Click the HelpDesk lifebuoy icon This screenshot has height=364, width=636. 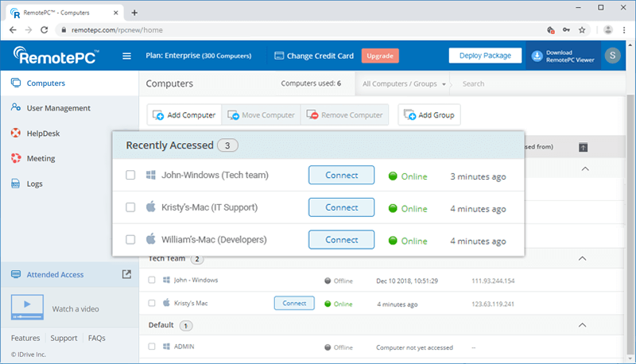pos(16,133)
